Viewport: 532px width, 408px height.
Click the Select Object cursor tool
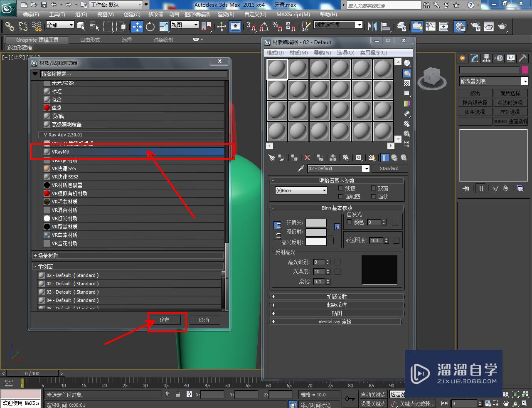[81, 27]
